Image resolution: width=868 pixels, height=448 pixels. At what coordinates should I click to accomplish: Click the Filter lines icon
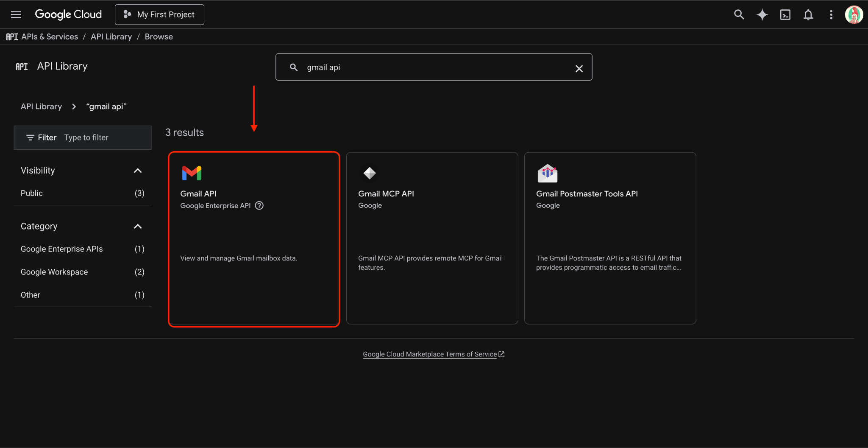pyautogui.click(x=30, y=137)
